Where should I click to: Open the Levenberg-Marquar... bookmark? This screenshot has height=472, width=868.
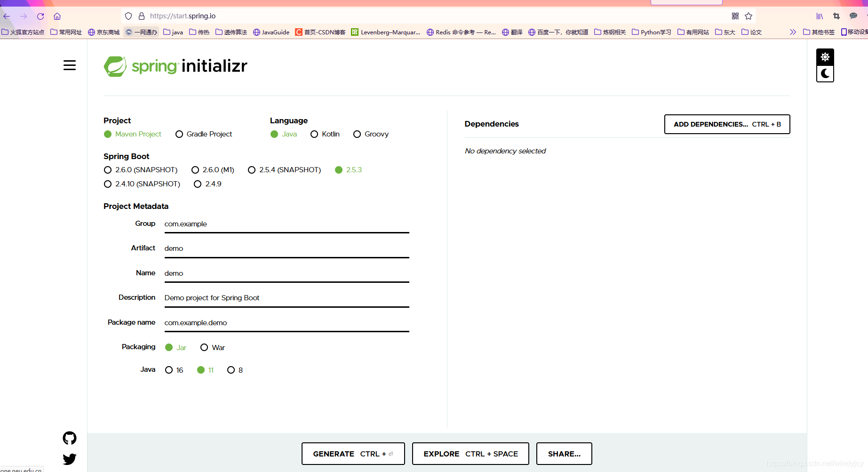point(386,32)
